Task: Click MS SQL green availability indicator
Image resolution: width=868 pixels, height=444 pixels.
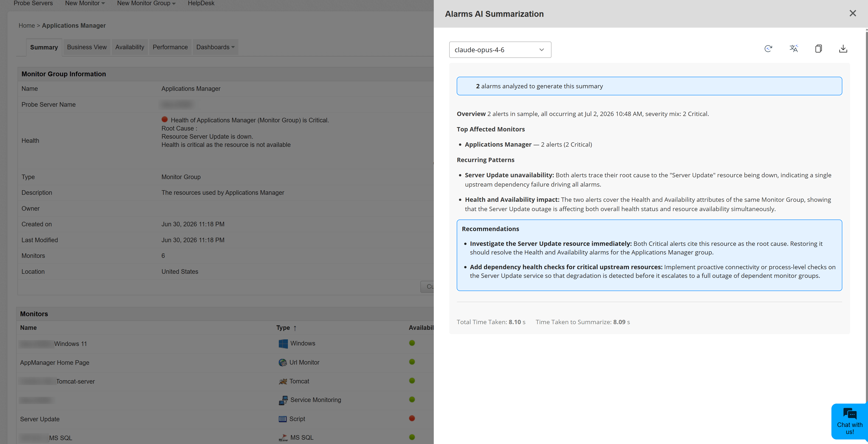Action: pos(412,437)
